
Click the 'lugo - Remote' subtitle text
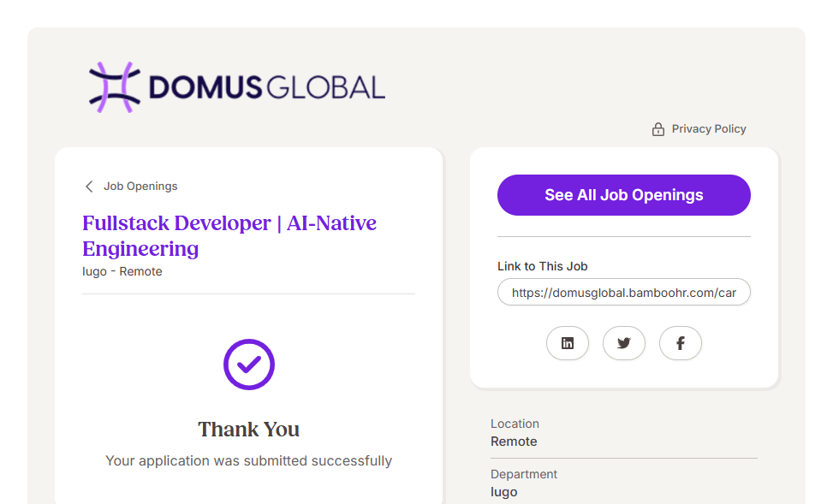122,271
